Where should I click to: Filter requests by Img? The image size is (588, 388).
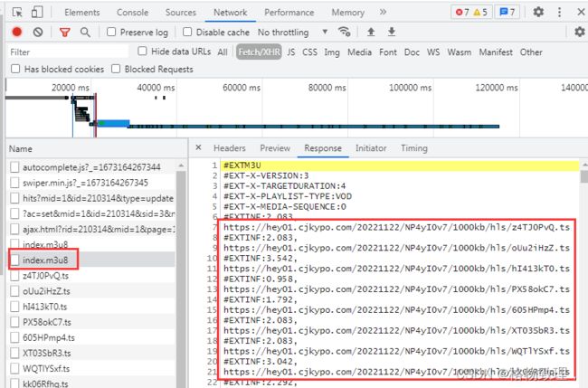pos(332,52)
